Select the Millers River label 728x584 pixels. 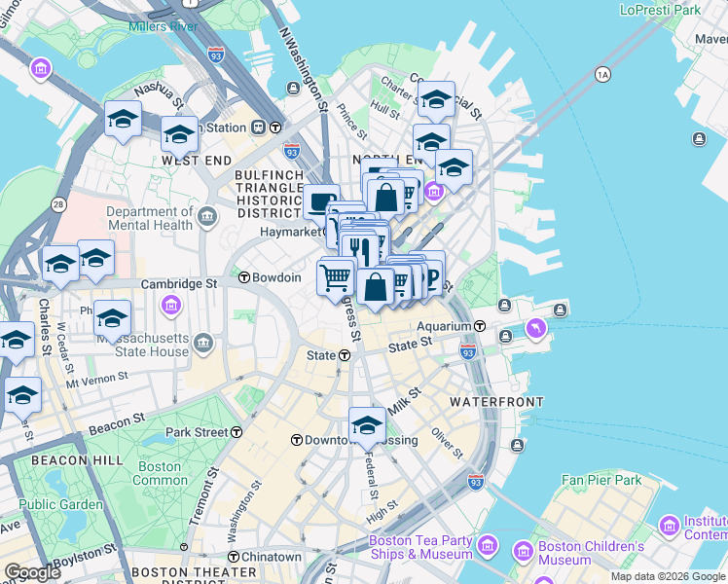[163, 26]
